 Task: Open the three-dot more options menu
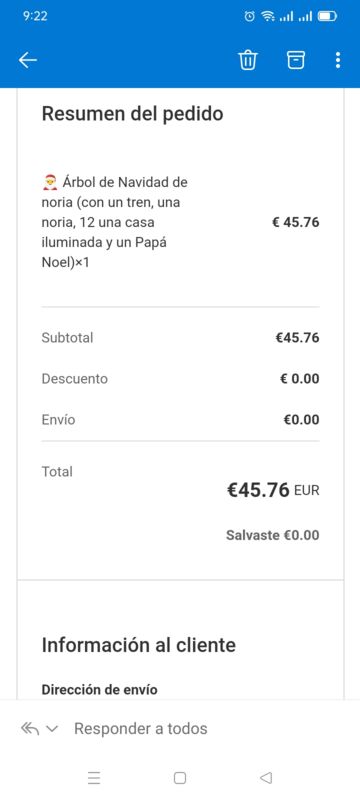[338, 60]
